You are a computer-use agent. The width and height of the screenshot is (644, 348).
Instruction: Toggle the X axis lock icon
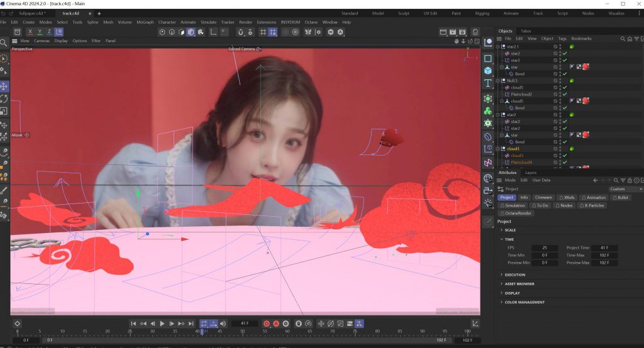point(29,32)
